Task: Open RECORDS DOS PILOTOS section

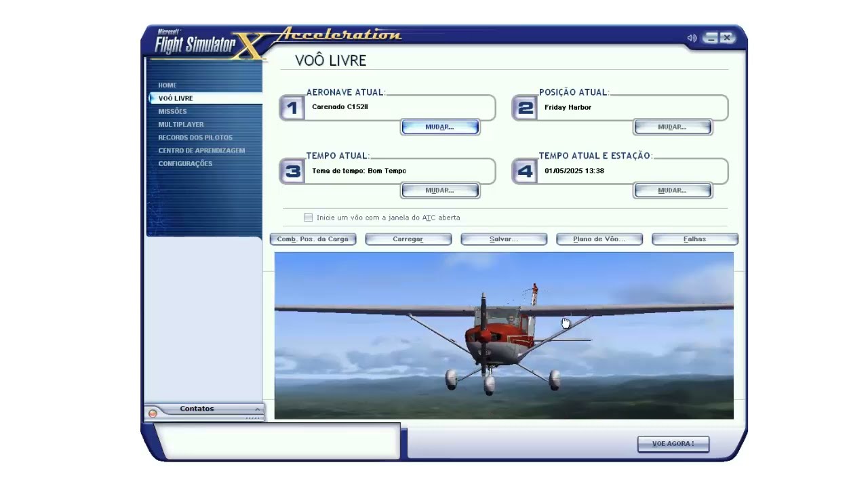Action: (195, 138)
